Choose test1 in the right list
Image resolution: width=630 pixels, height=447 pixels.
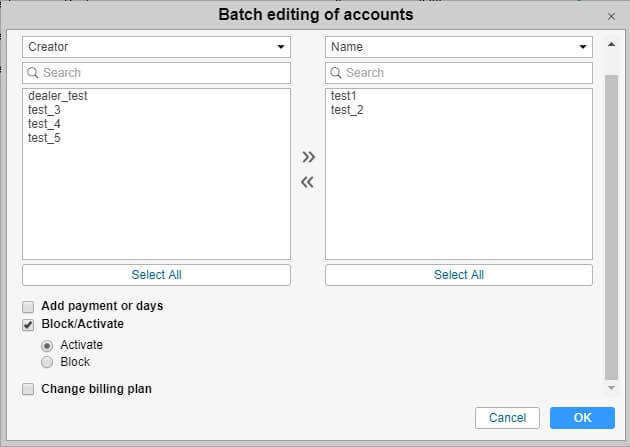click(x=344, y=96)
